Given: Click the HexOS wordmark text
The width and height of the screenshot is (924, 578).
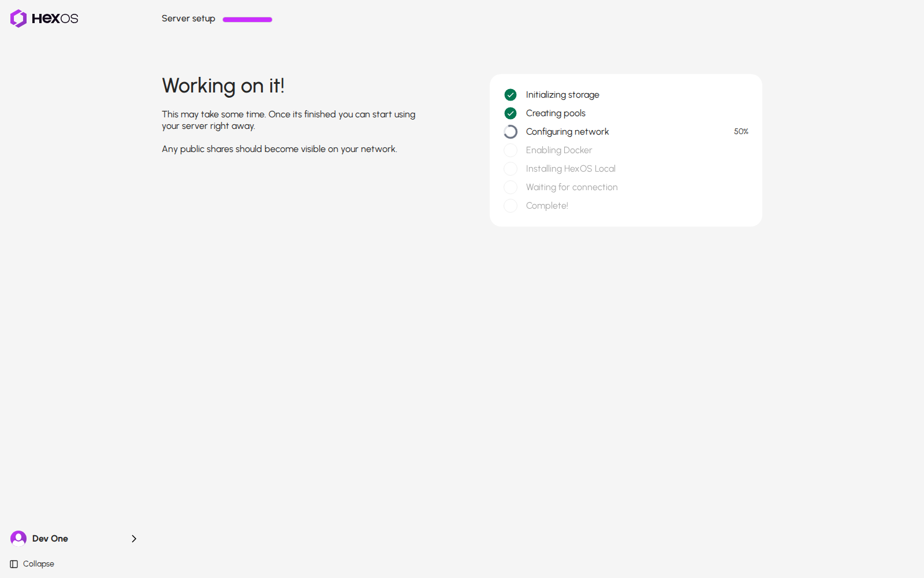Looking at the screenshot, I should [x=55, y=18].
